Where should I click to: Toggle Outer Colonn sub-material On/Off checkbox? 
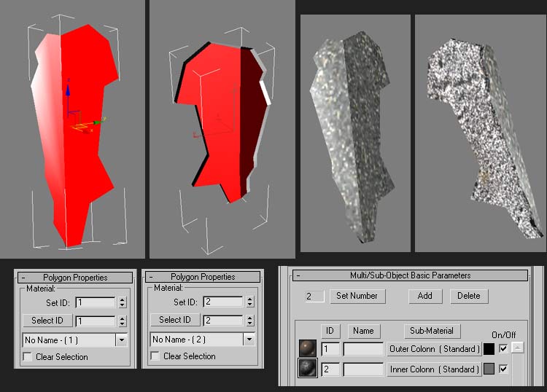click(503, 349)
